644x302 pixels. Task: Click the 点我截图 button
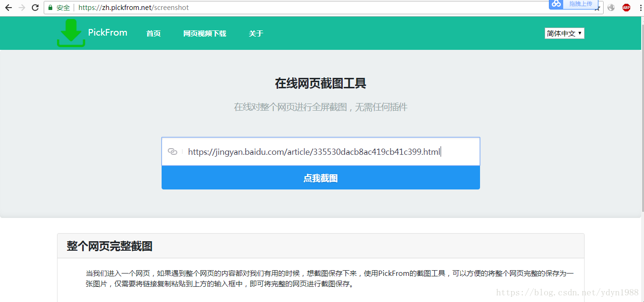pyautogui.click(x=321, y=178)
